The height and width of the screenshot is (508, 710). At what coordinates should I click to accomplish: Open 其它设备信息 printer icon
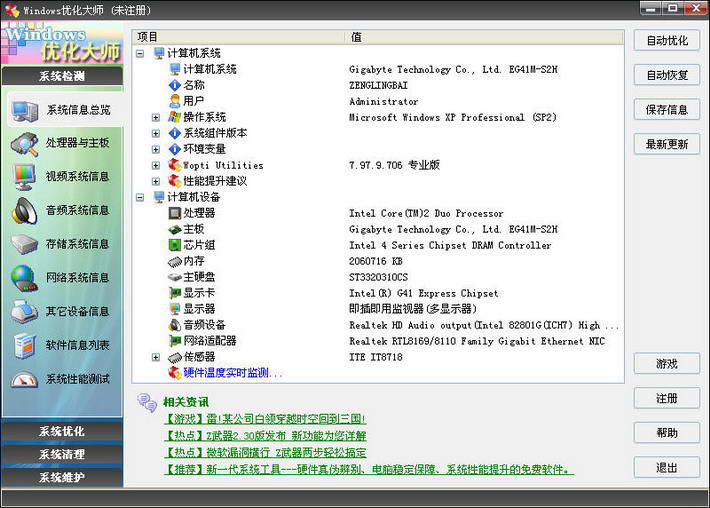coord(25,312)
